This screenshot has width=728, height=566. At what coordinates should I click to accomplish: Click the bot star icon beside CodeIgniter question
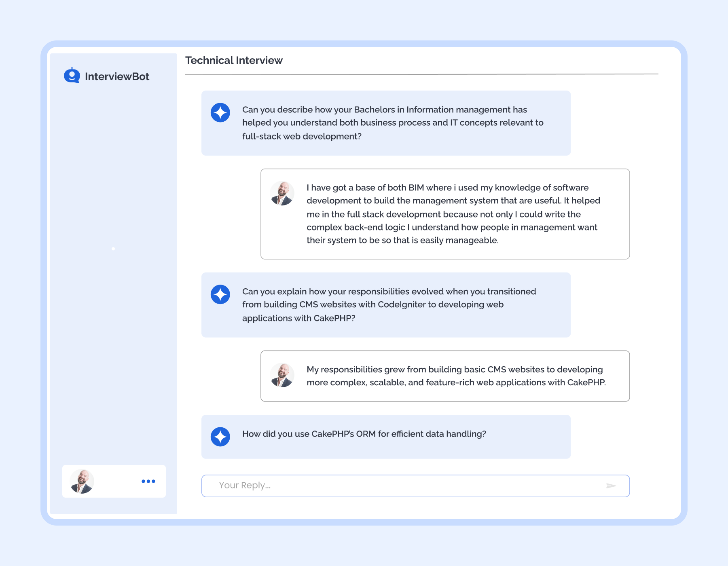point(220,294)
